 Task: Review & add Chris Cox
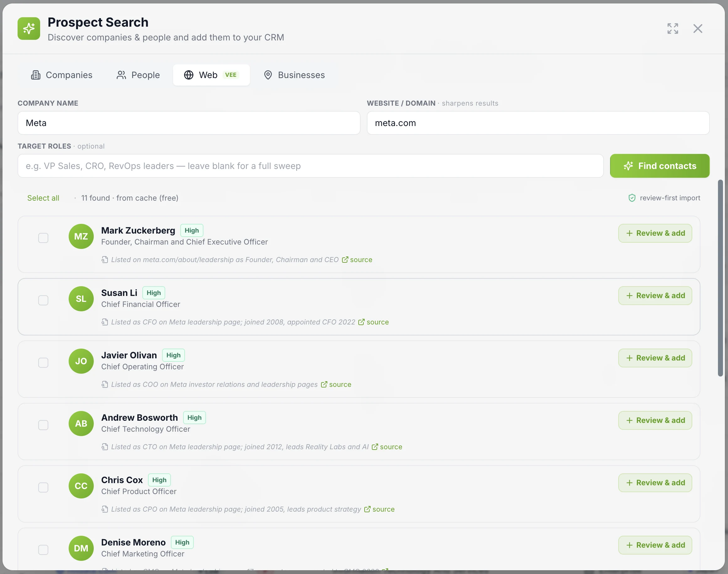(x=655, y=482)
